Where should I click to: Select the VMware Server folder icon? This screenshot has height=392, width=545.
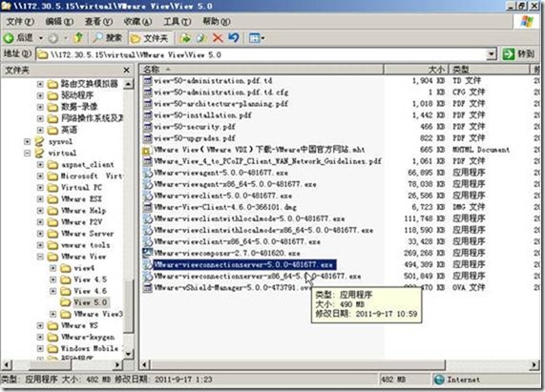[x=52, y=234]
